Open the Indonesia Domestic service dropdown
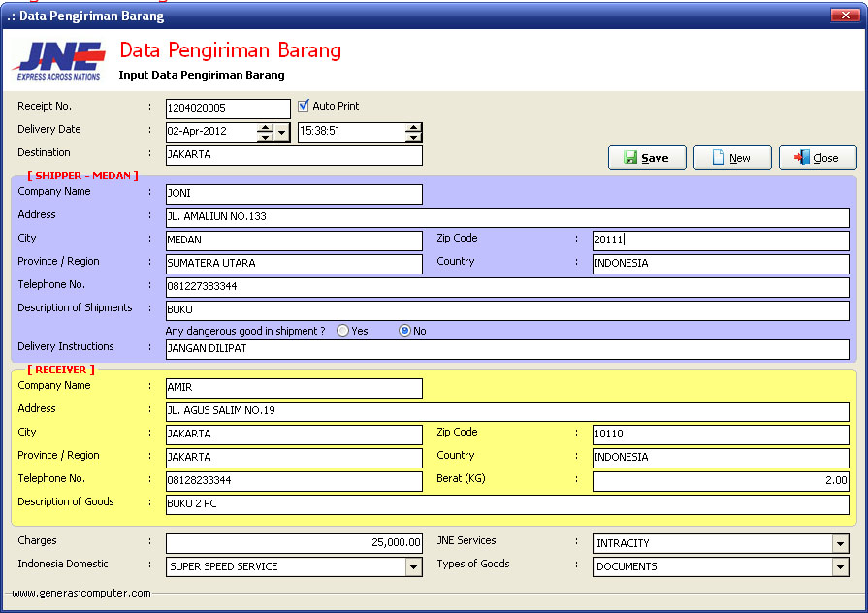Screen dimensions: 868x613 point(413,567)
